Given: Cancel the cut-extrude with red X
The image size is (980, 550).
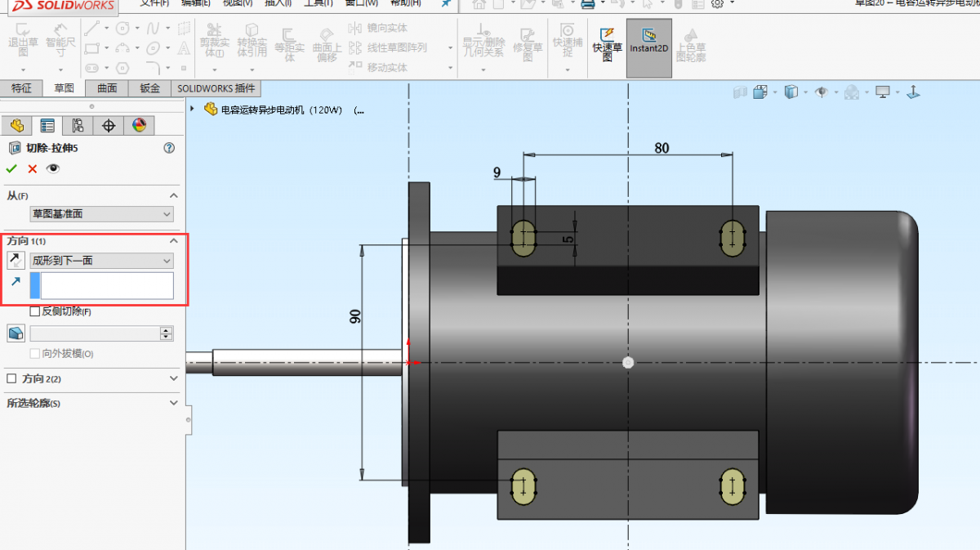Looking at the screenshot, I should pyautogui.click(x=33, y=168).
